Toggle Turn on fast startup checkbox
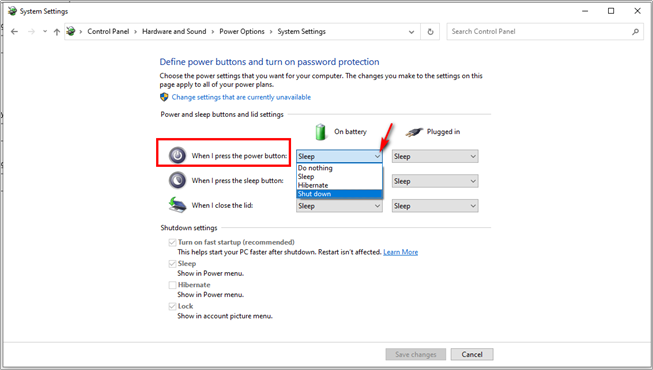The height and width of the screenshot is (370, 653). point(172,242)
